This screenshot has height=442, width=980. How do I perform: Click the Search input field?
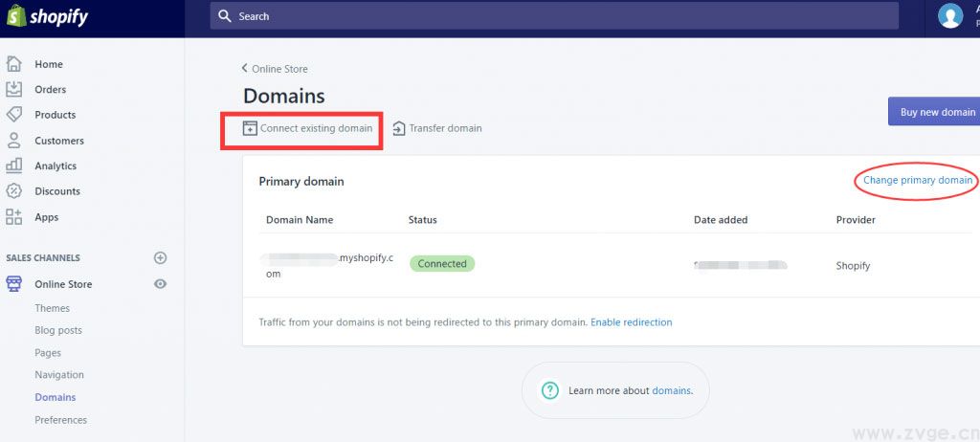(x=554, y=15)
